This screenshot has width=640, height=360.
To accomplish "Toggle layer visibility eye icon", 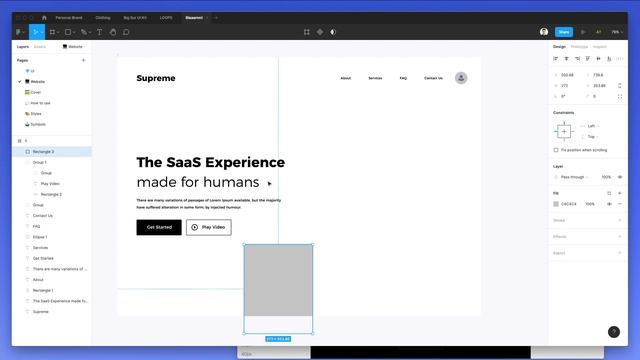I will click(620, 177).
